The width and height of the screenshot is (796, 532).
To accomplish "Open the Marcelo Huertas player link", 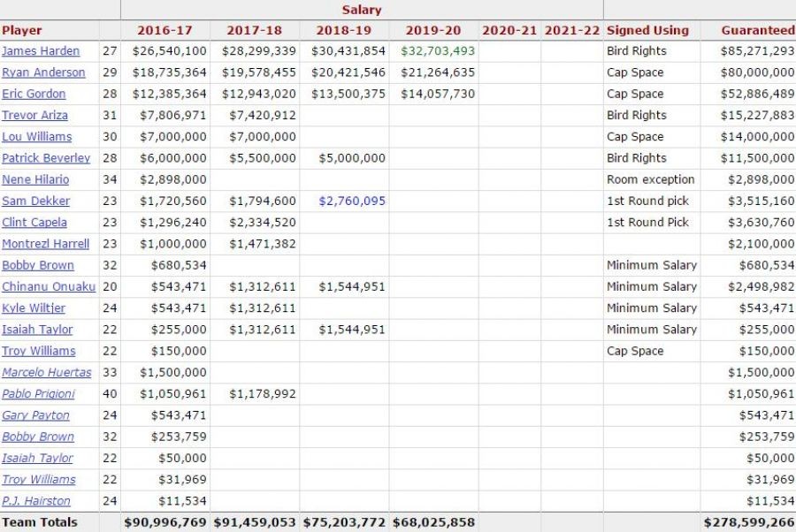I will pyautogui.click(x=47, y=372).
